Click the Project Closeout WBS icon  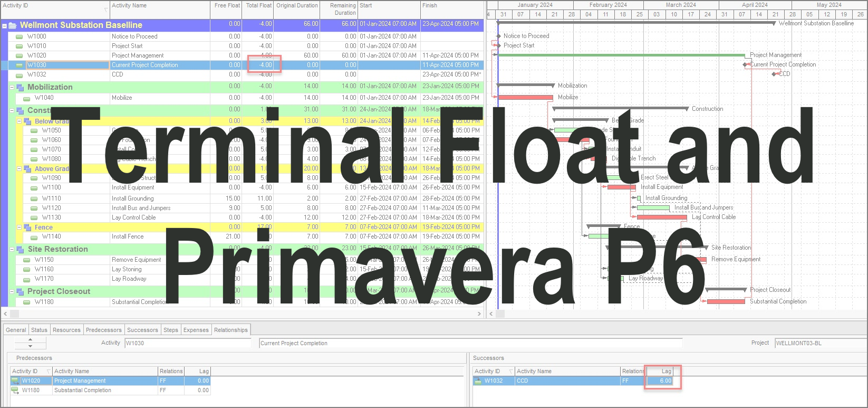coord(20,291)
